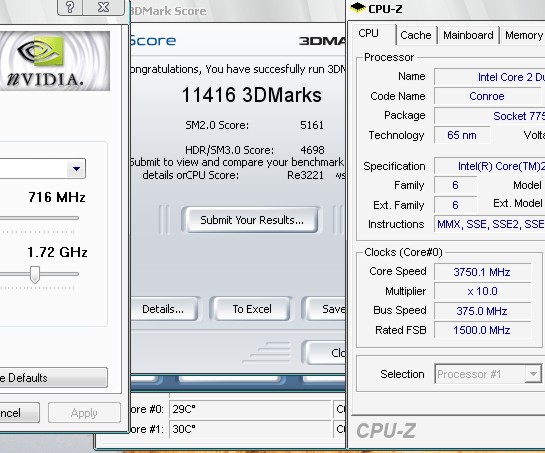Click the Multiplier value x 10.0

482,291
